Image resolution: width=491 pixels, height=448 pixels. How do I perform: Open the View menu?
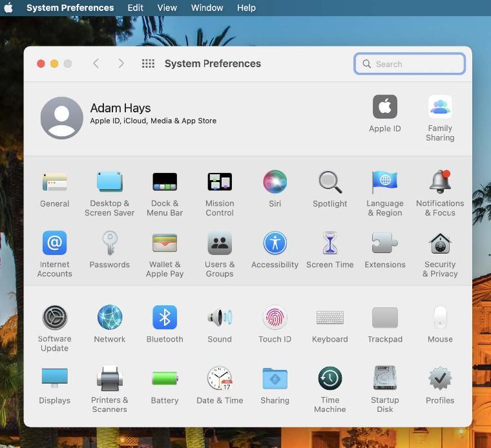tap(167, 8)
